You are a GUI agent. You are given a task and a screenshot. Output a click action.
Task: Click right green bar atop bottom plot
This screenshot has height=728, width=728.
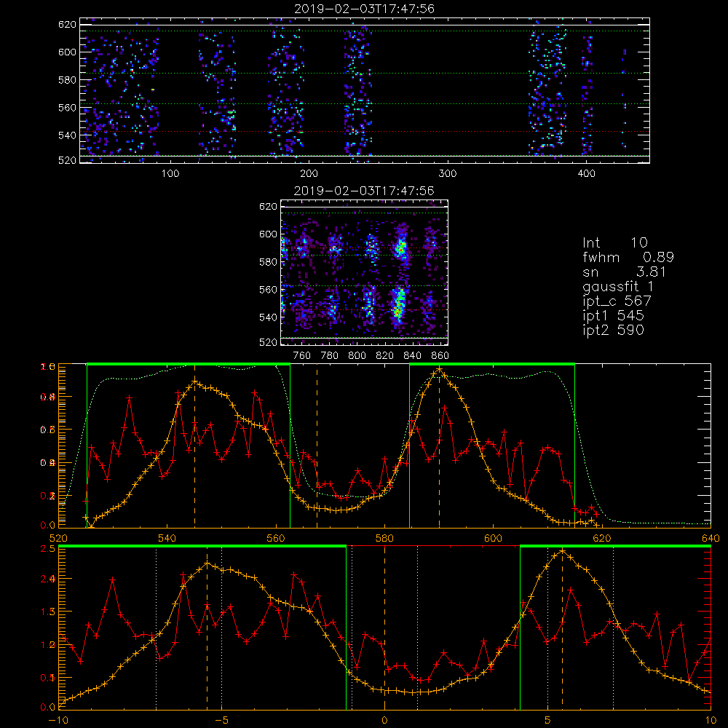point(615,547)
